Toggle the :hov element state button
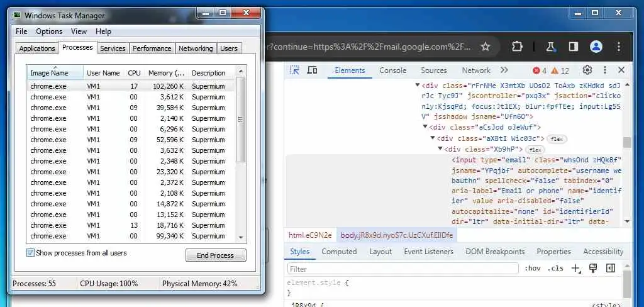The width and height of the screenshot is (644, 307). [x=532, y=269]
